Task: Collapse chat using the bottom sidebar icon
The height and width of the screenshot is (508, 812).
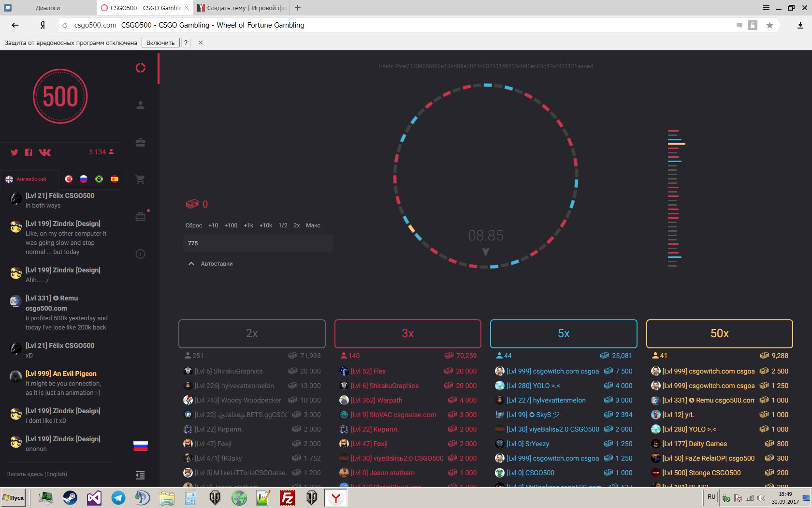Action: 140,475
